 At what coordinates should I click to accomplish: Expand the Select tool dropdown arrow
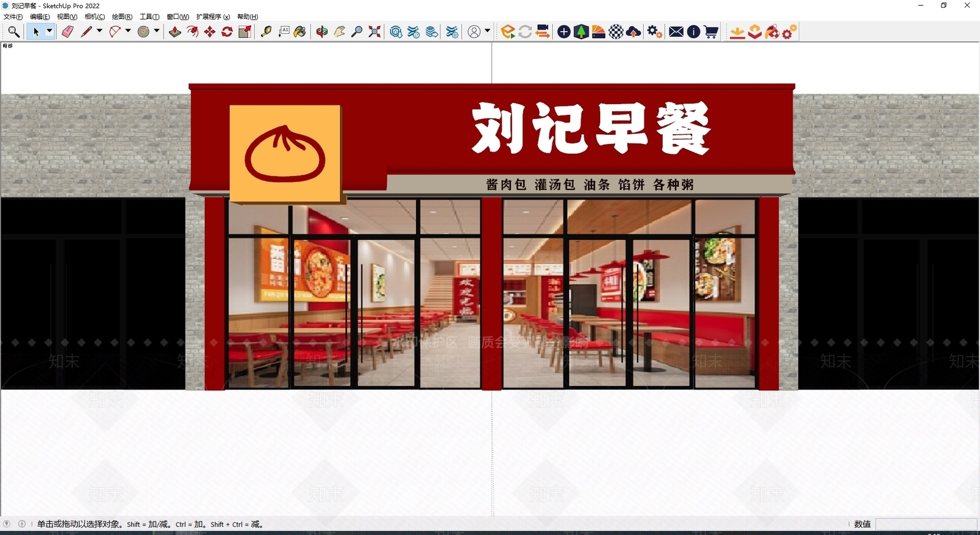coord(50,31)
